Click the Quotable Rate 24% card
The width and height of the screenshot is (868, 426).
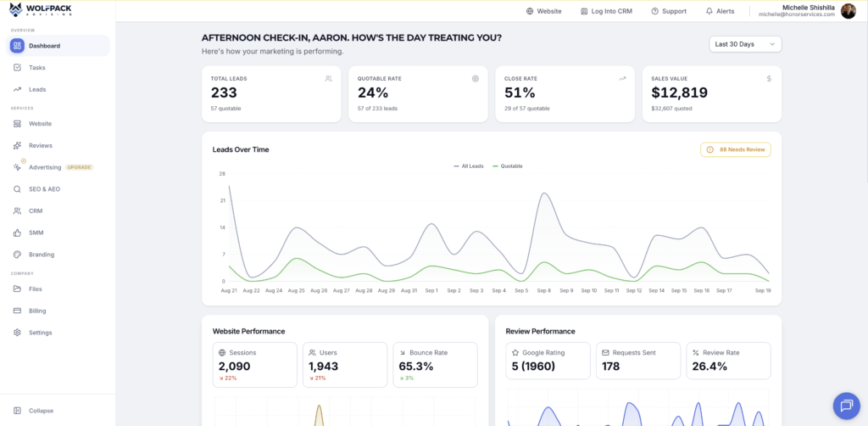(418, 94)
